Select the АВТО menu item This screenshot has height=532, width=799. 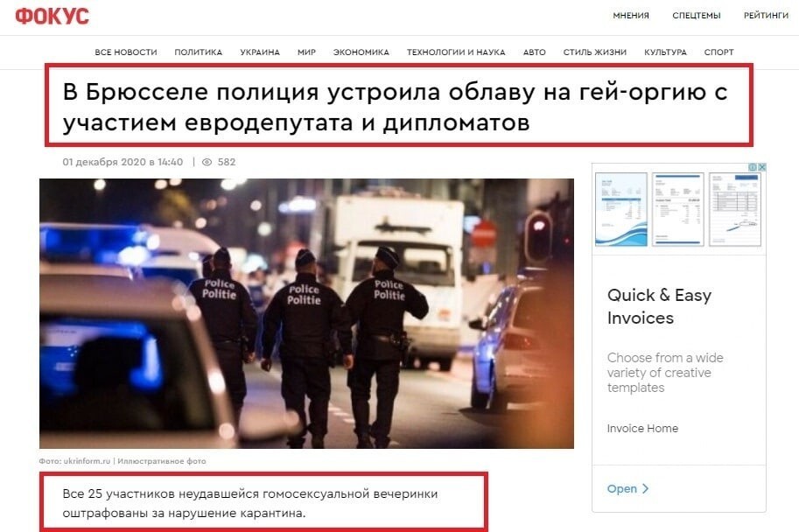[534, 52]
